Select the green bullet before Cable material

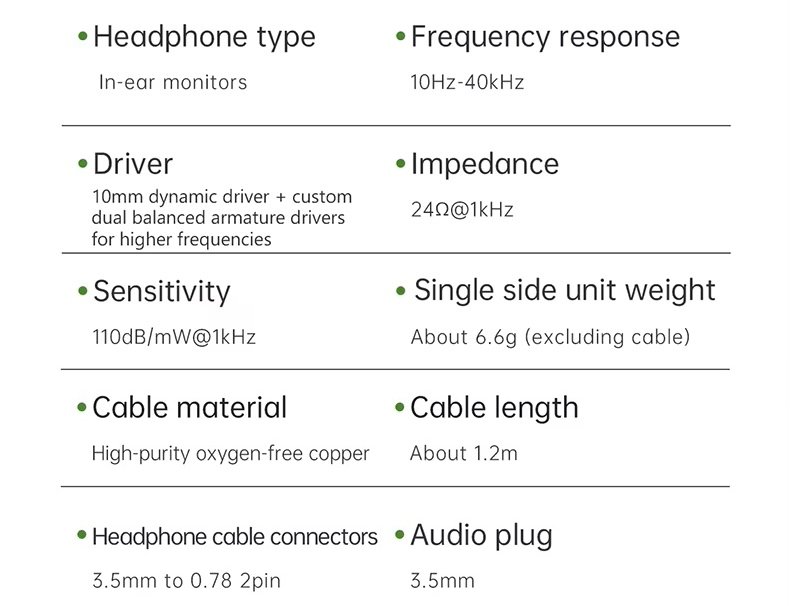(83, 408)
